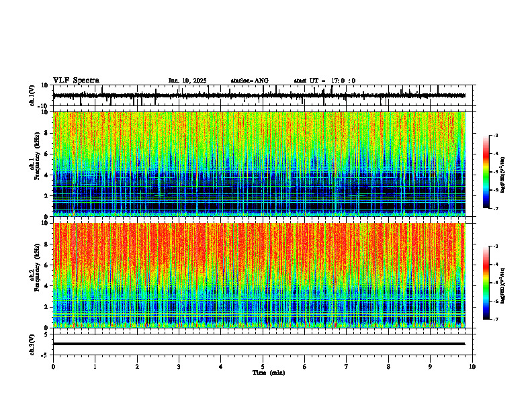Click the "-5" tick of ch.3(V) axis
Screen dimensions: 532x411
[x=45, y=355]
